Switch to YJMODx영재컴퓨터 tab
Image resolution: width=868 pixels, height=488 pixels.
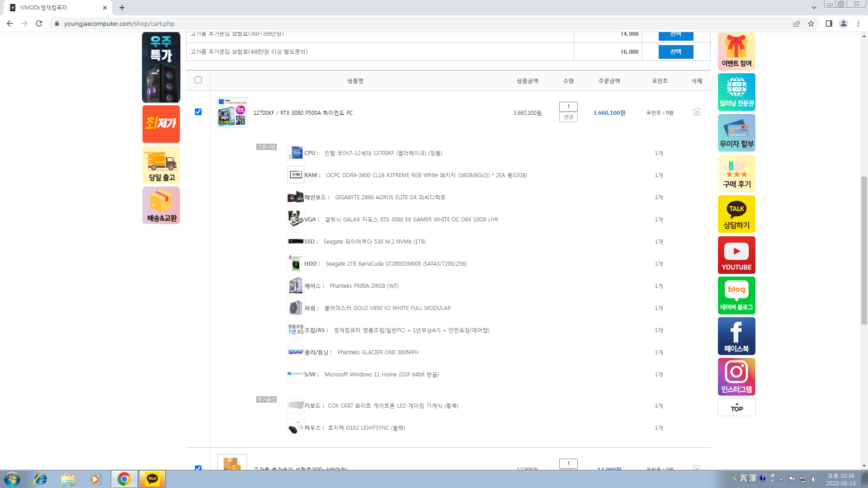[57, 8]
